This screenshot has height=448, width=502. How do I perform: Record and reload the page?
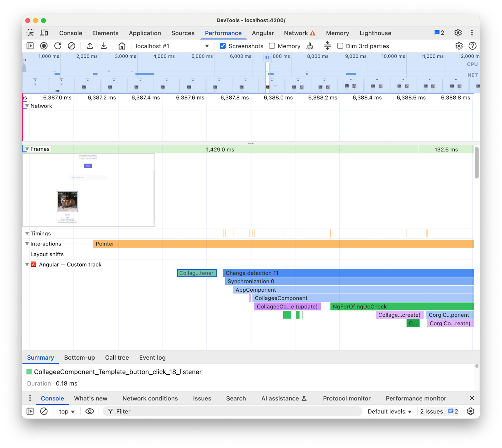[x=58, y=46]
